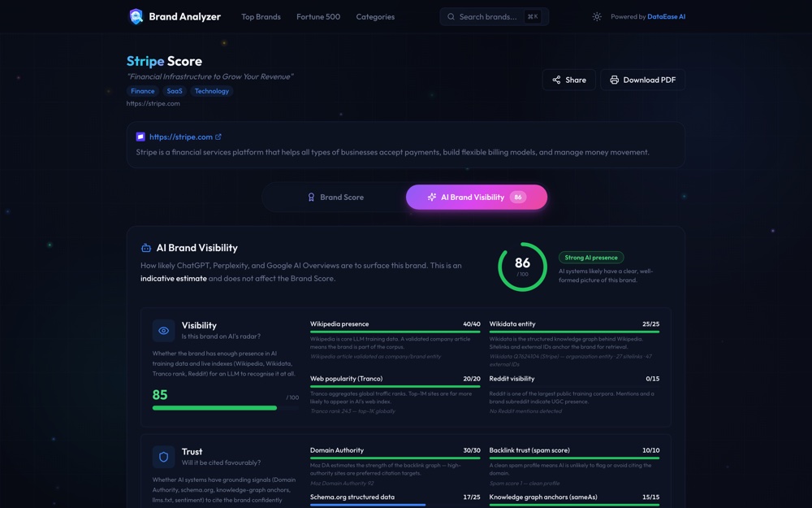Select the Technology category tag
This screenshot has height=508, width=812.
pyautogui.click(x=212, y=91)
